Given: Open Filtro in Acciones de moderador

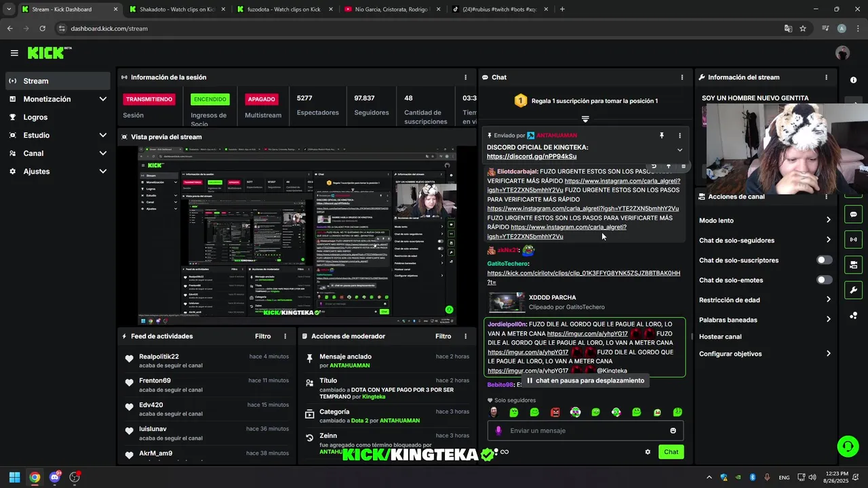Looking at the screenshot, I should [x=443, y=336].
